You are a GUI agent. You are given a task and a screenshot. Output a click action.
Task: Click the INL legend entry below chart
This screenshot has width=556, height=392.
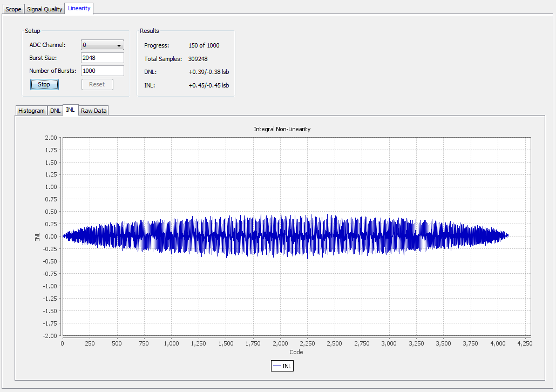pyautogui.click(x=282, y=366)
